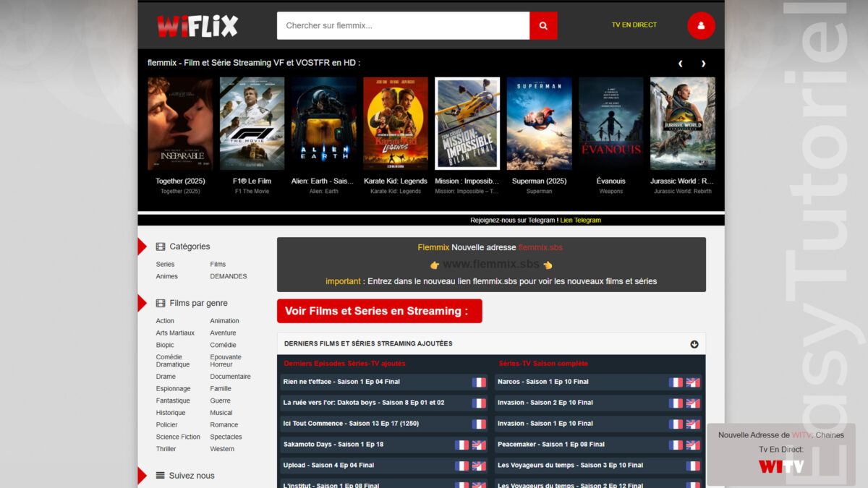This screenshot has height=488, width=868.
Task: Select the Epouvante Horreur genre
Action: pyautogui.click(x=226, y=361)
